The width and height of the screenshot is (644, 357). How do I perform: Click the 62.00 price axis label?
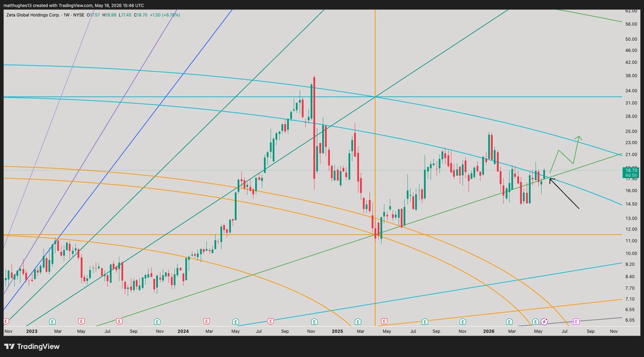630,11
